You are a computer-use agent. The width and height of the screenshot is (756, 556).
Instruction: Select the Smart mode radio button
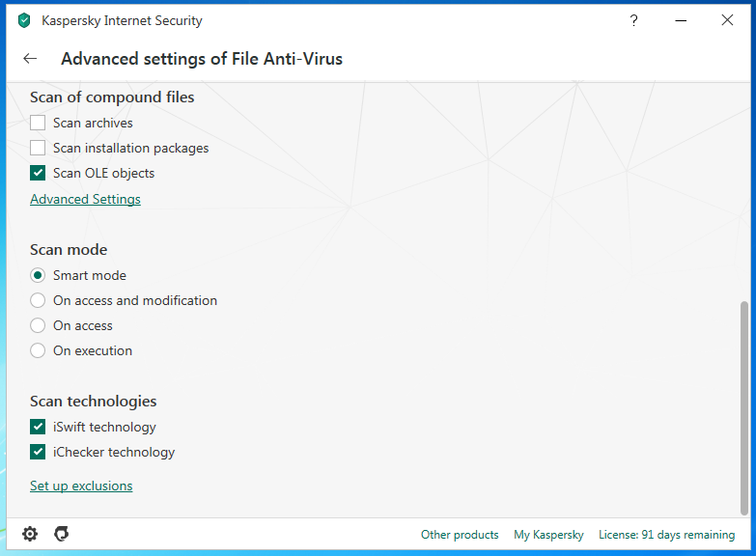point(38,275)
